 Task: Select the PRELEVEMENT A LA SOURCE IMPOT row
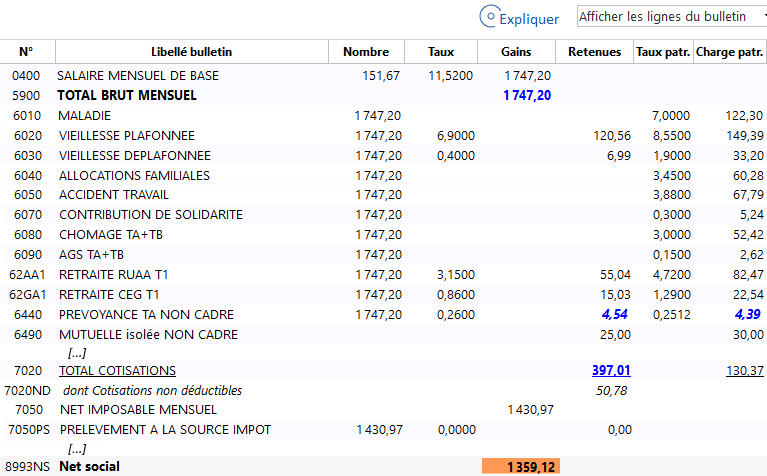point(165,430)
